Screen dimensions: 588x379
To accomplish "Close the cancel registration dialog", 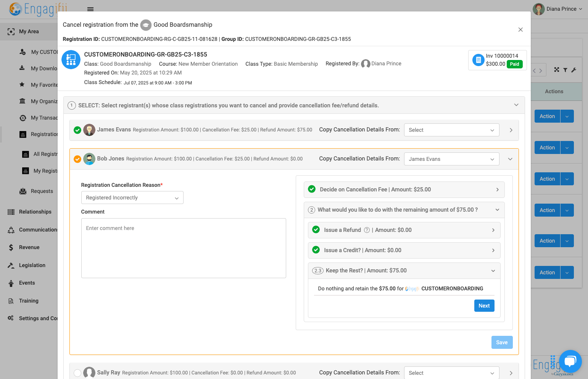I will [x=520, y=30].
